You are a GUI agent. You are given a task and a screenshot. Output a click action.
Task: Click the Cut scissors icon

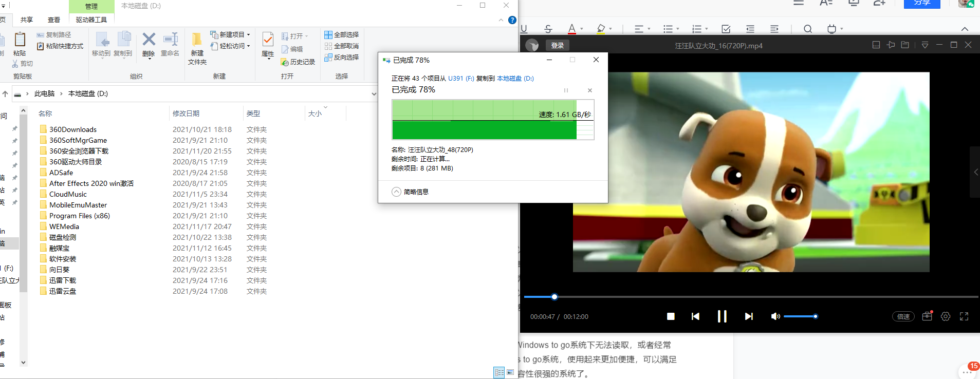15,64
